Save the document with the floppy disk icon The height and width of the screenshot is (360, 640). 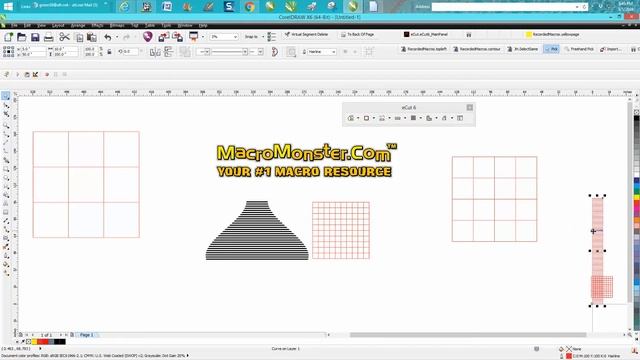pyautogui.click(x=35, y=37)
